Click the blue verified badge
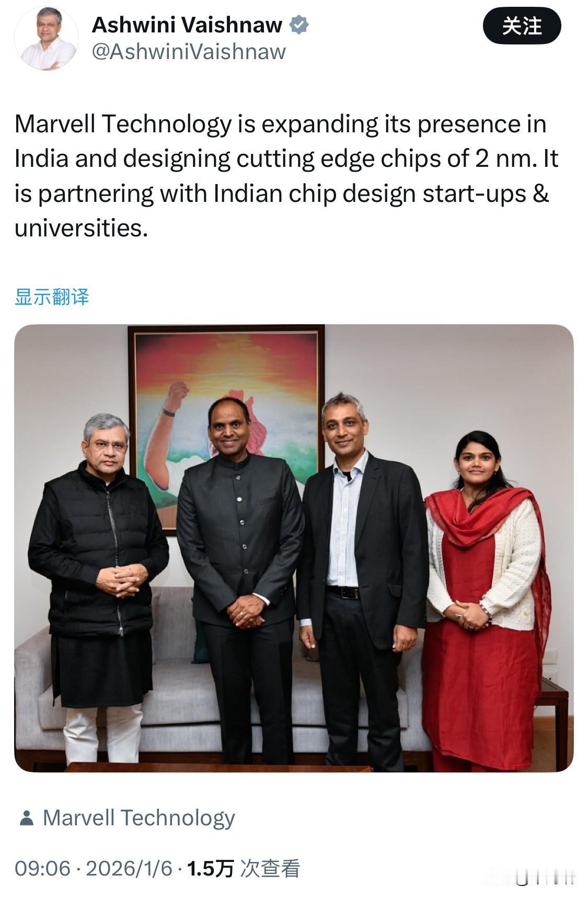 299,25
